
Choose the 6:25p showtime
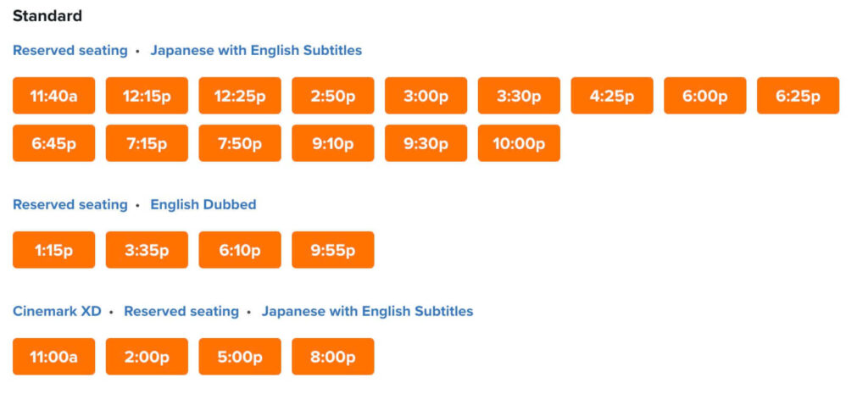tap(798, 96)
